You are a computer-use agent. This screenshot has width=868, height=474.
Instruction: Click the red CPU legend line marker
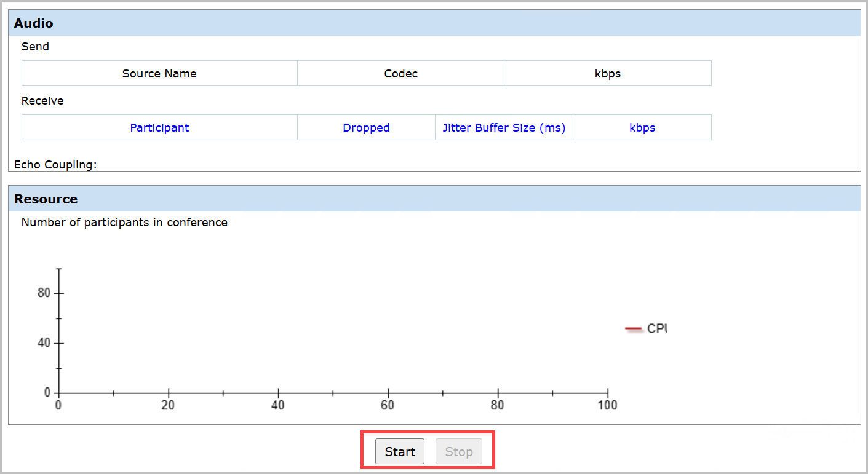pyautogui.click(x=634, y=329)
